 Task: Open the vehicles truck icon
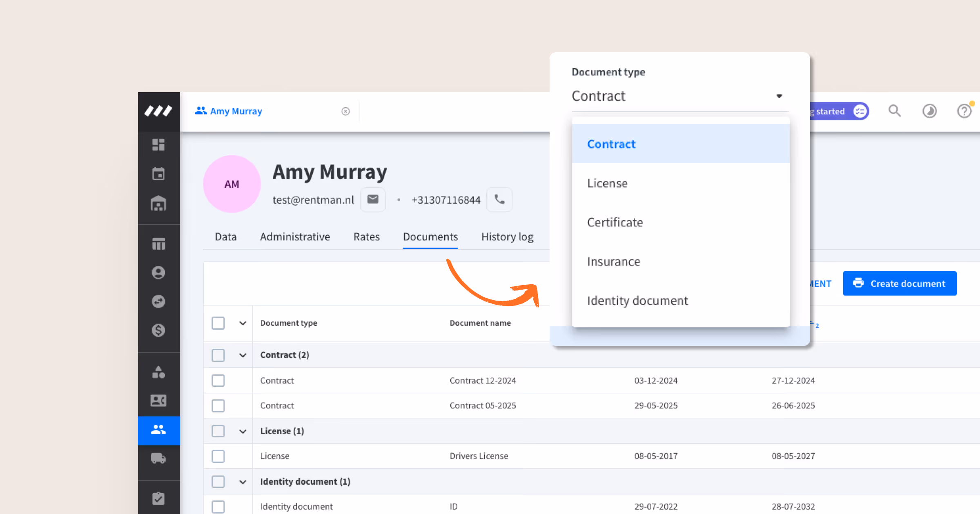158,459
